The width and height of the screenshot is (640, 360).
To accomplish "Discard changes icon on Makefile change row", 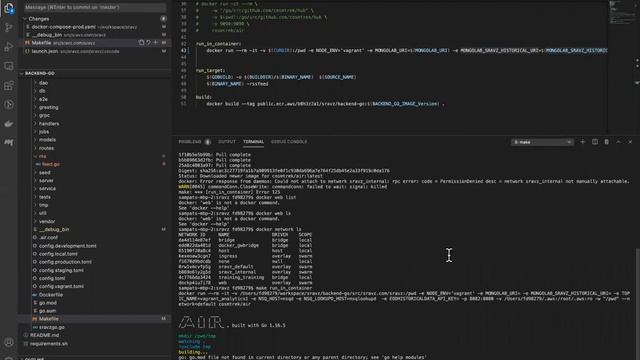I will tap(149, 42).
